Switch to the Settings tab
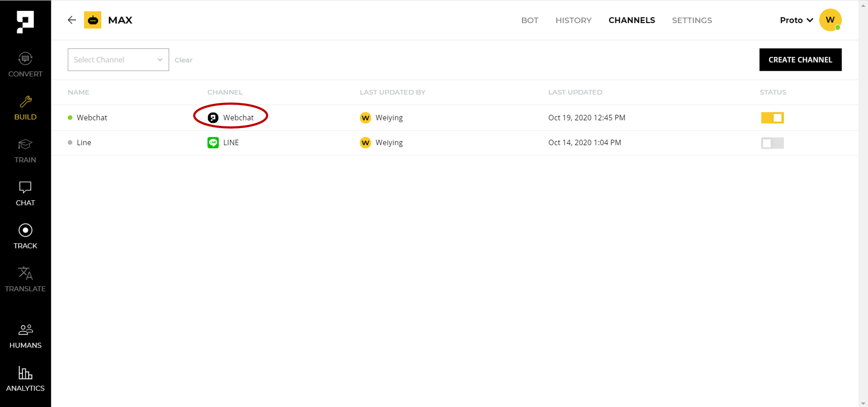868x407 pixels. tap(692, 20)
